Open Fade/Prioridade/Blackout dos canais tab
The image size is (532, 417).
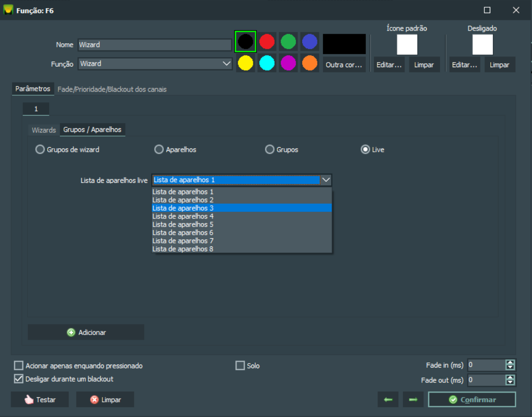(x=112, y=89)
